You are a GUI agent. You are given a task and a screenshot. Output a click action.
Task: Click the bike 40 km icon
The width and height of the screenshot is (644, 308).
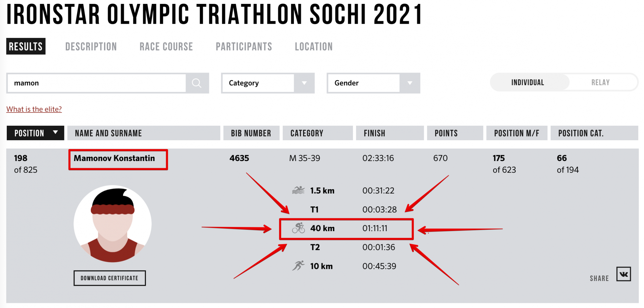pyautogui.click(x=298, y=228)
